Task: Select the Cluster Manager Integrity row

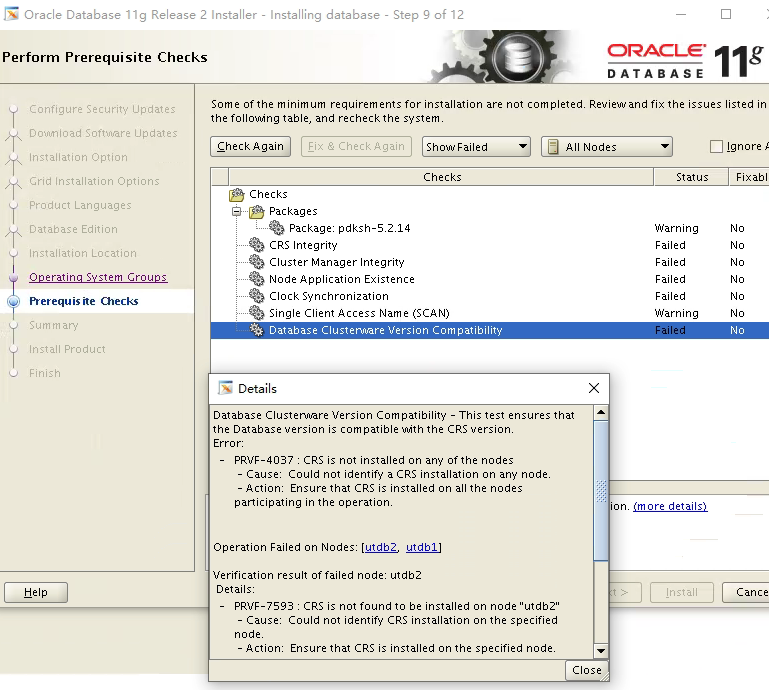Action: click(489, 262)
